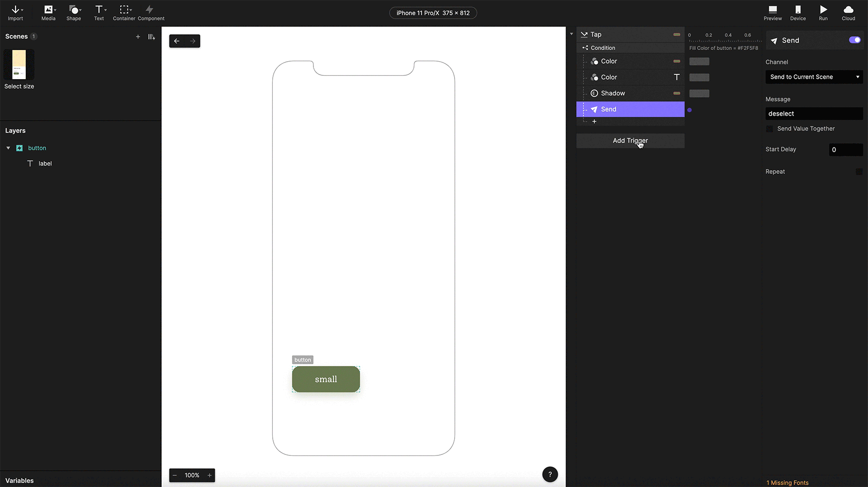
Task: Open the device size selector
Action: (x=433, y=13)
